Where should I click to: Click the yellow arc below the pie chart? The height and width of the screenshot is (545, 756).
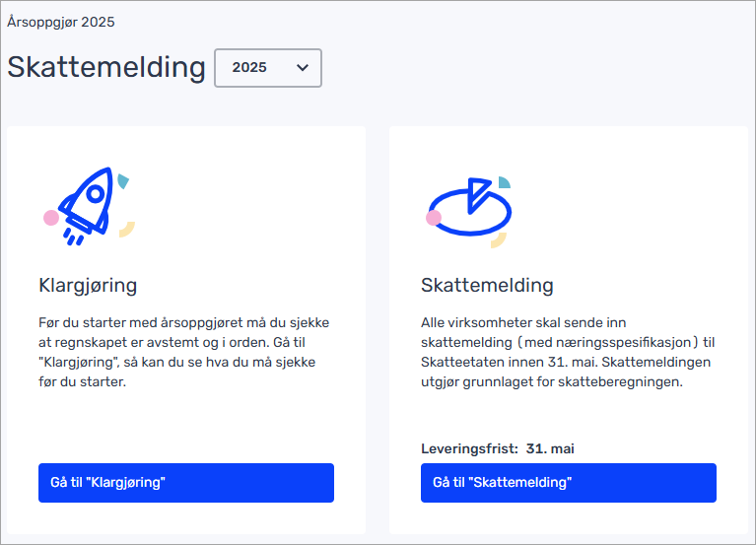coord(500,238)
